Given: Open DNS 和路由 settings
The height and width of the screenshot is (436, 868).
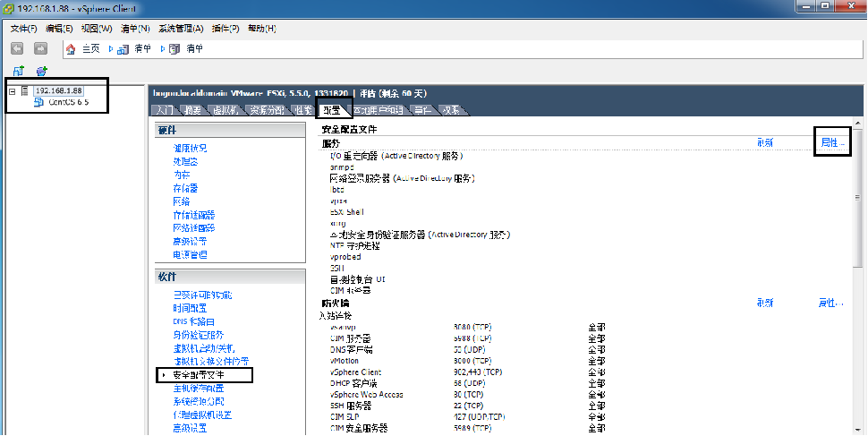Looking at the screenshot, I should [194, 322].
